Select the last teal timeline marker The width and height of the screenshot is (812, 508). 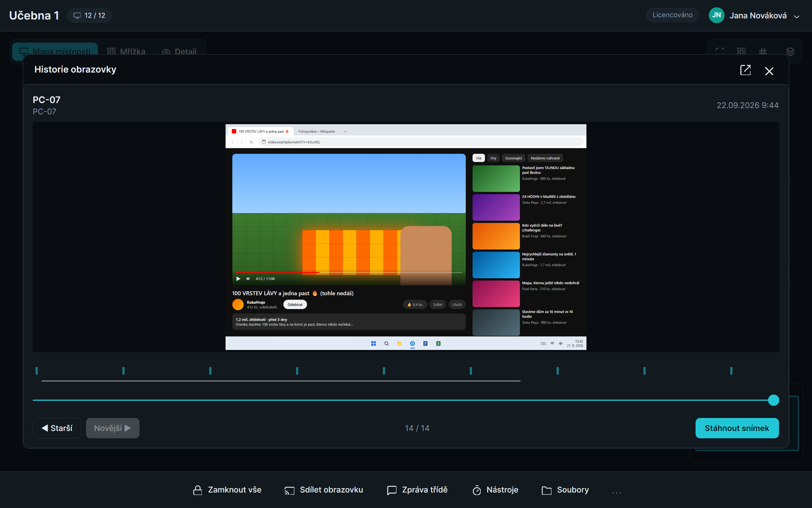pyautogui.click(x=731, y=371)
